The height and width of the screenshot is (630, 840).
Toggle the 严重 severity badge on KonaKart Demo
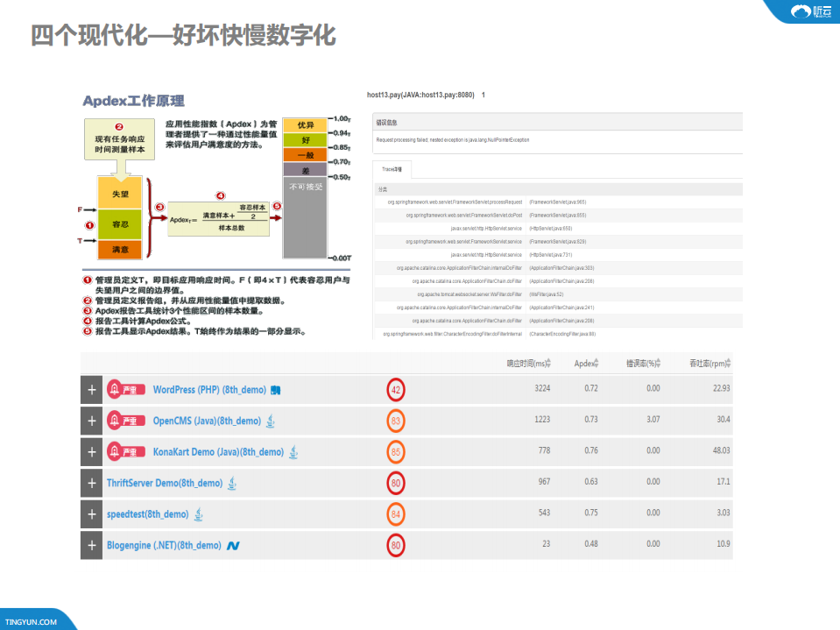point(127,451)
